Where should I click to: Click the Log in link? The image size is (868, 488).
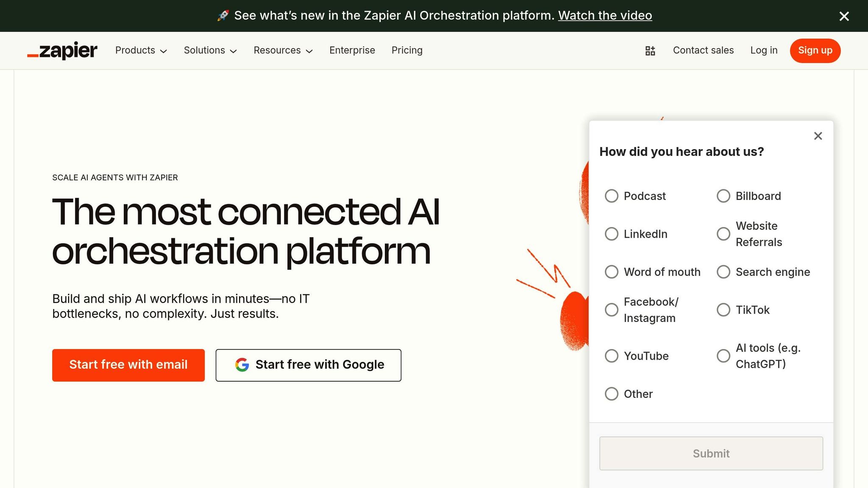pyautogui.click(x=763, y=50)
